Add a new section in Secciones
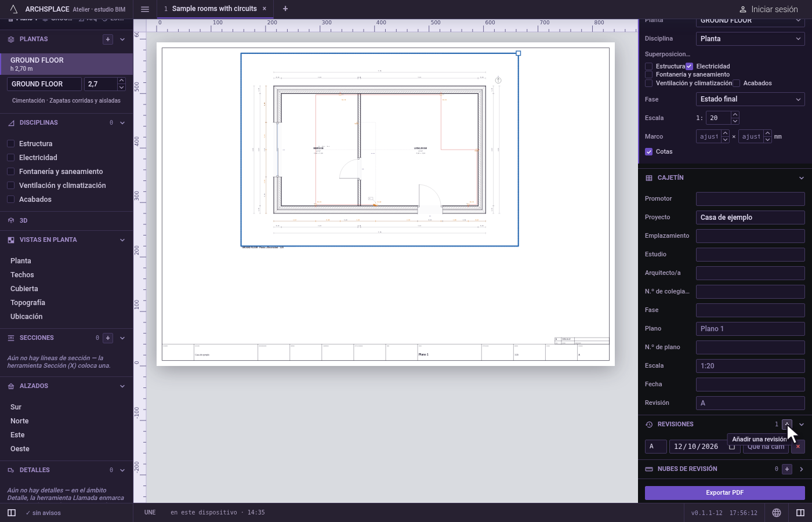The width and height of the screenshot is (812, 522). (x=107, y=338)
